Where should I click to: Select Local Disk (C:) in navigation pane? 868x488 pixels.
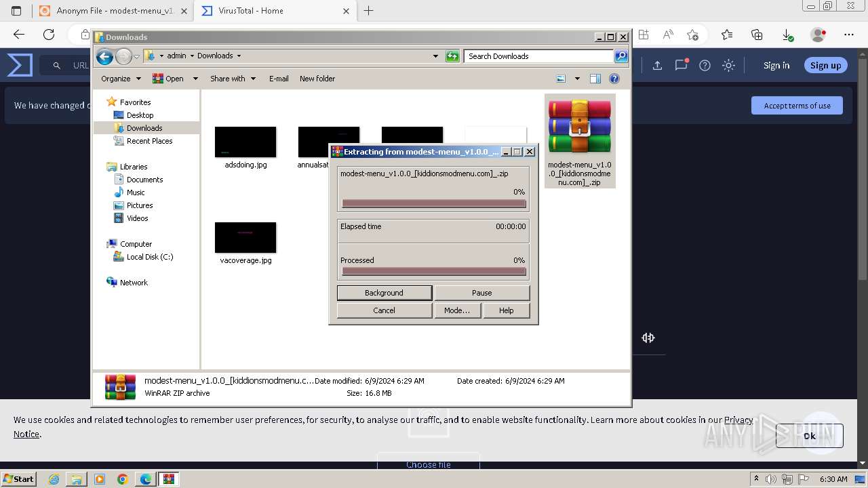click(150, 257)
